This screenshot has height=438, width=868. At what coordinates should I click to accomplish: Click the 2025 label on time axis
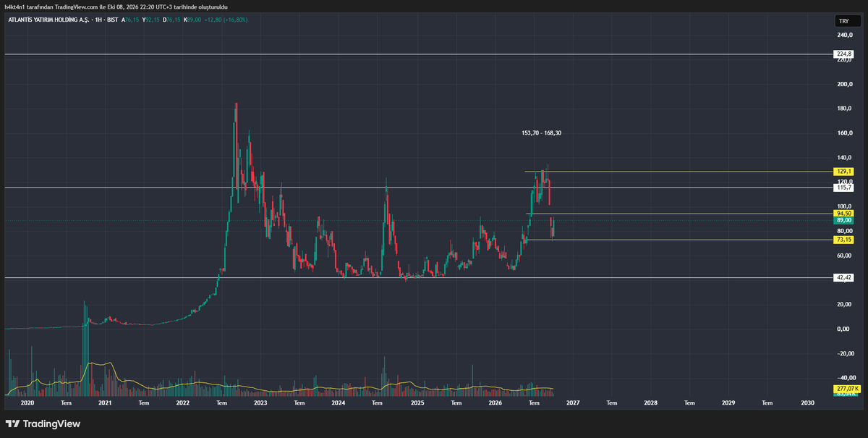coord(417,402)
